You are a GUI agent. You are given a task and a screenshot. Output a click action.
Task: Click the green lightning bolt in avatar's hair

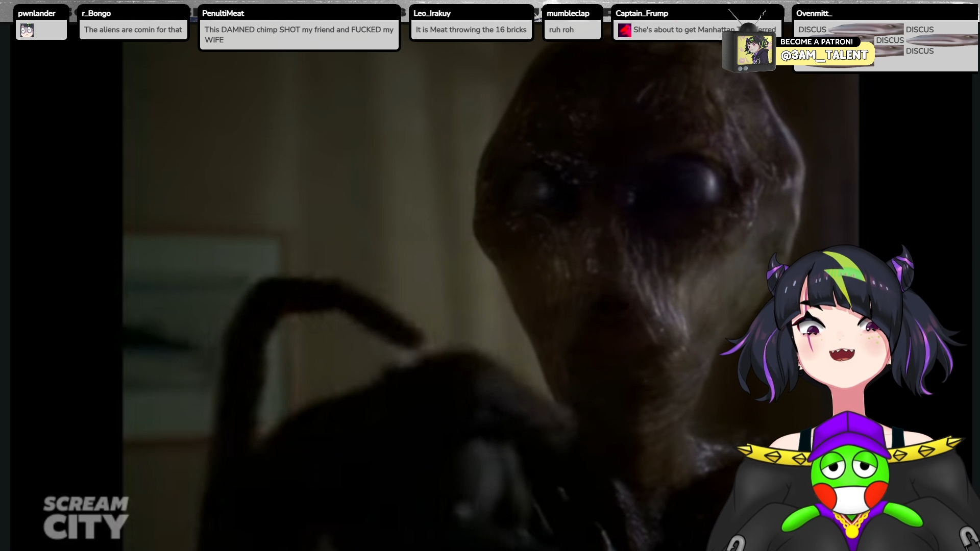(x=845, y=273)
